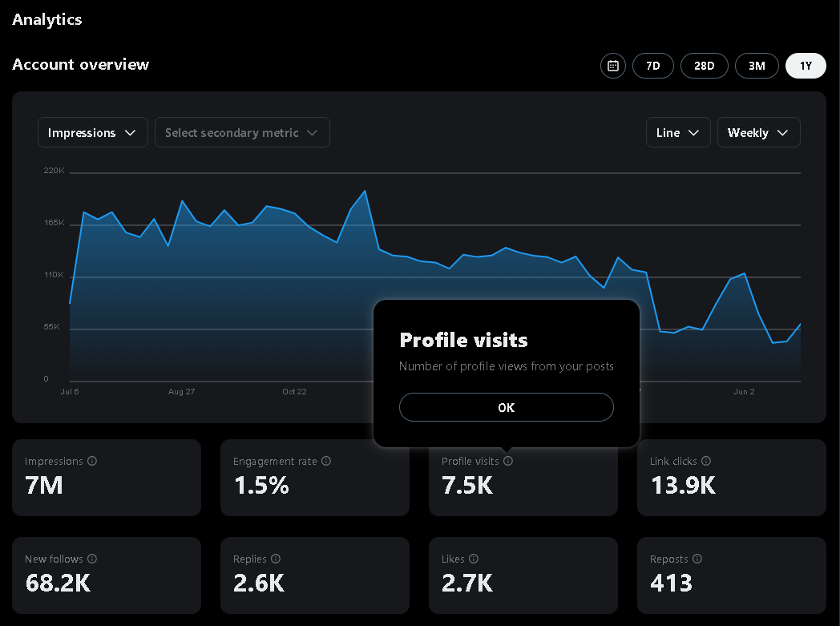Screen dimensions: 840x626
Task: Click the Reposts info icon
Action: pos(697,559)
